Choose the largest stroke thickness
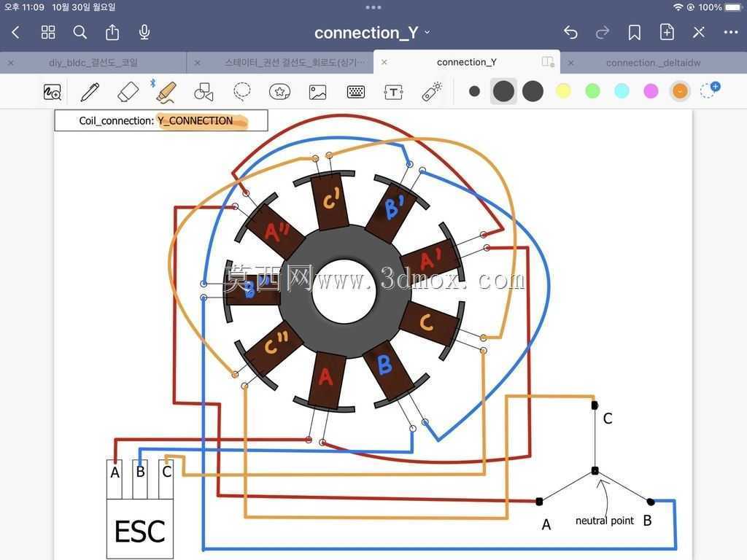The width and height of the screenshot is (747, 560). 533,91
